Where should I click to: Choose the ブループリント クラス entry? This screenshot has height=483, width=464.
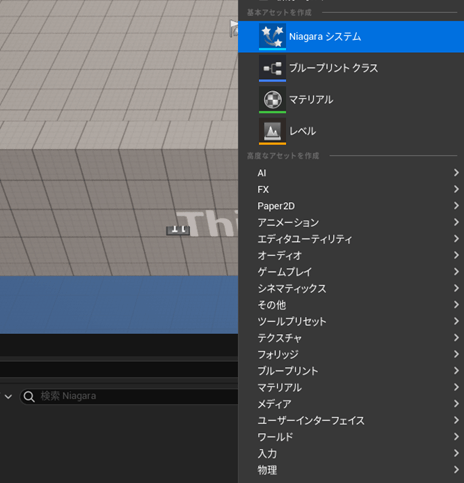351,68
